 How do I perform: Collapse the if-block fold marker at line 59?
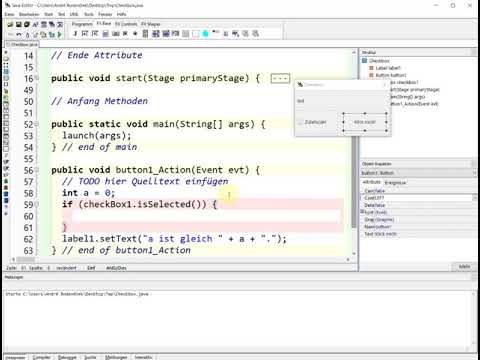[37, 204]
